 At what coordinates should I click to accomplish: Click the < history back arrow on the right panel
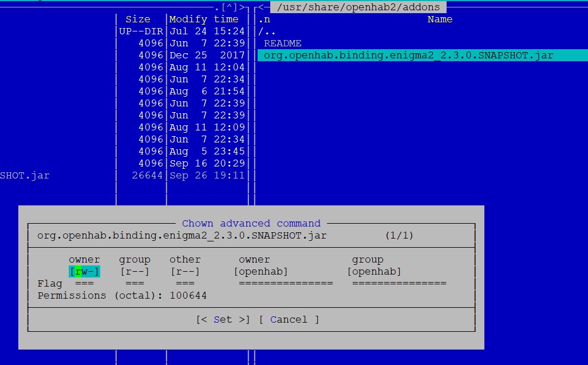(x=262, y=7)
